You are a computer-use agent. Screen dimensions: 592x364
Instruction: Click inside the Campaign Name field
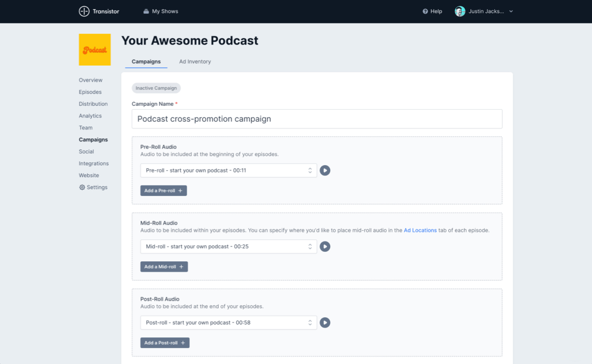[317, 119]
